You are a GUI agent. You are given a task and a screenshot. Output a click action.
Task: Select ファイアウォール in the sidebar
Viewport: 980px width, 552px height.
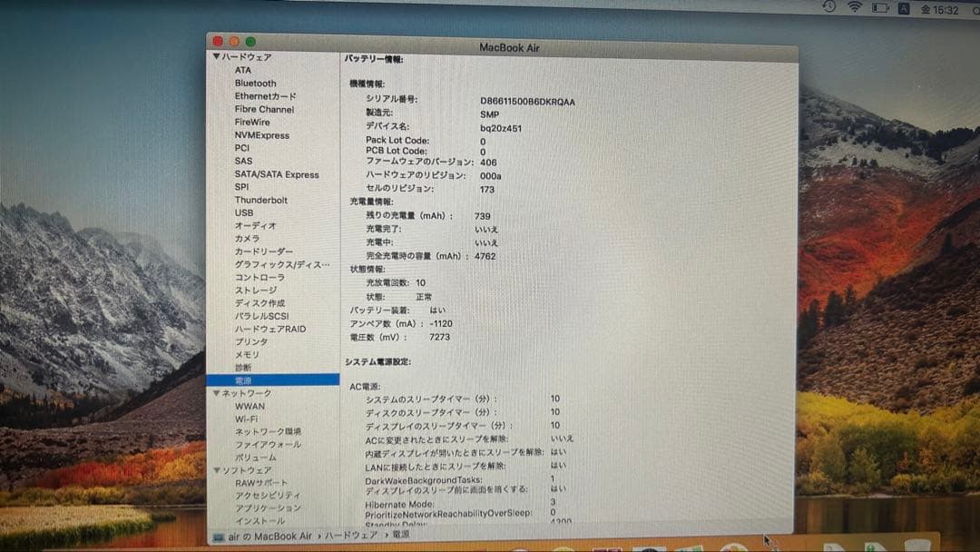268,445
